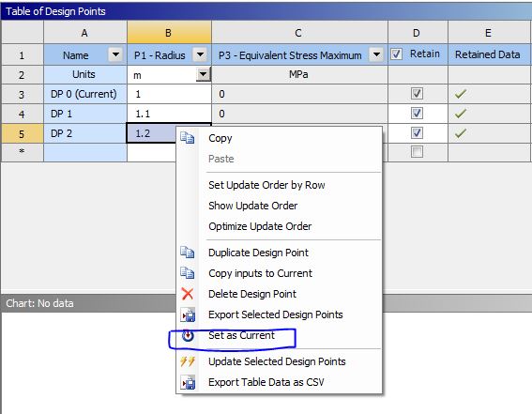Click the MPa units cell
Image resolution: width=532 pixels, height=414 pixels.
tap(299, 74)
